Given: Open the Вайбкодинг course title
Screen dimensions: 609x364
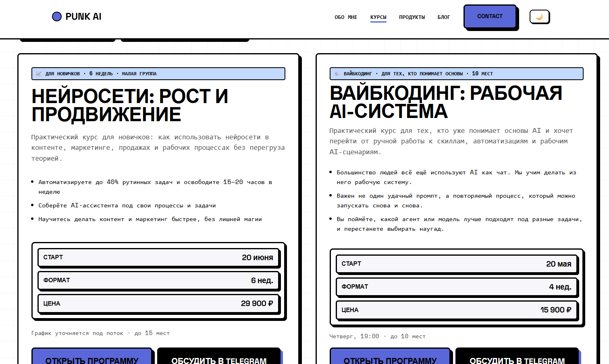Looking at the screenshot, I should pyautogui.click(x=446, y=102).
